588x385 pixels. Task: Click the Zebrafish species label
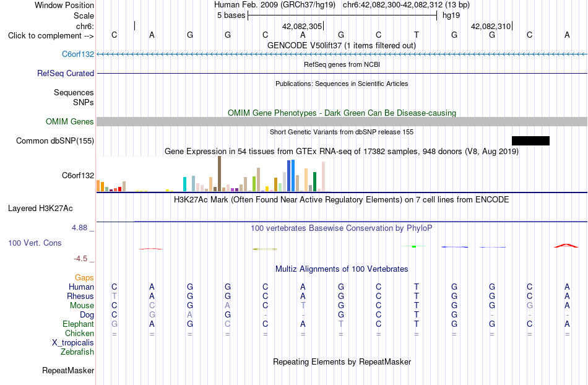[x=77, y=352]
